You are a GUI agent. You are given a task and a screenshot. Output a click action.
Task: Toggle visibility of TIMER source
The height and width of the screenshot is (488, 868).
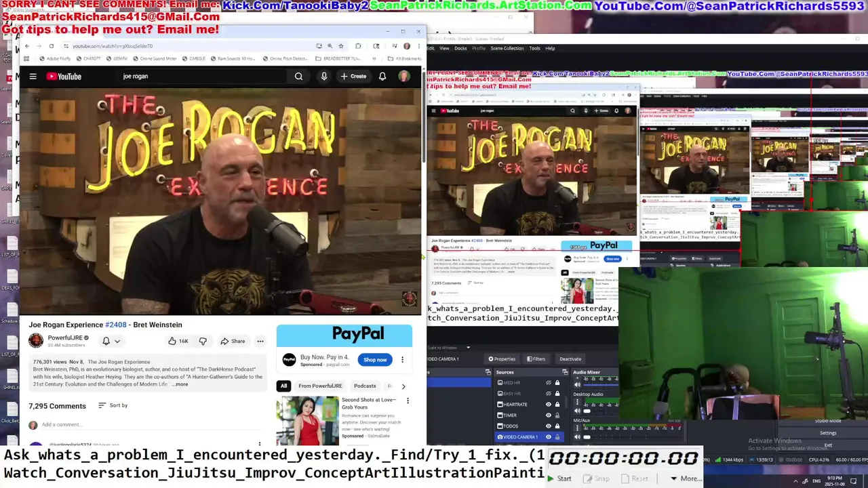549,415
